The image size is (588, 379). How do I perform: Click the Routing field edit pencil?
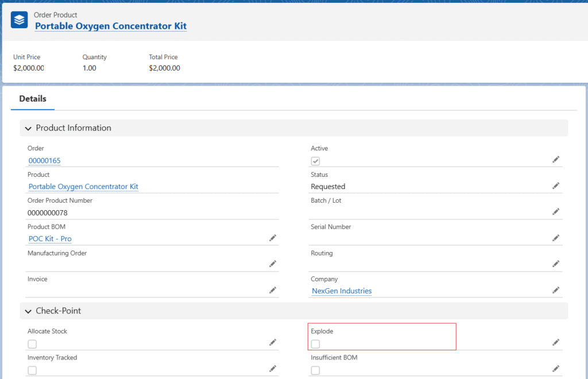pos(555,264)
